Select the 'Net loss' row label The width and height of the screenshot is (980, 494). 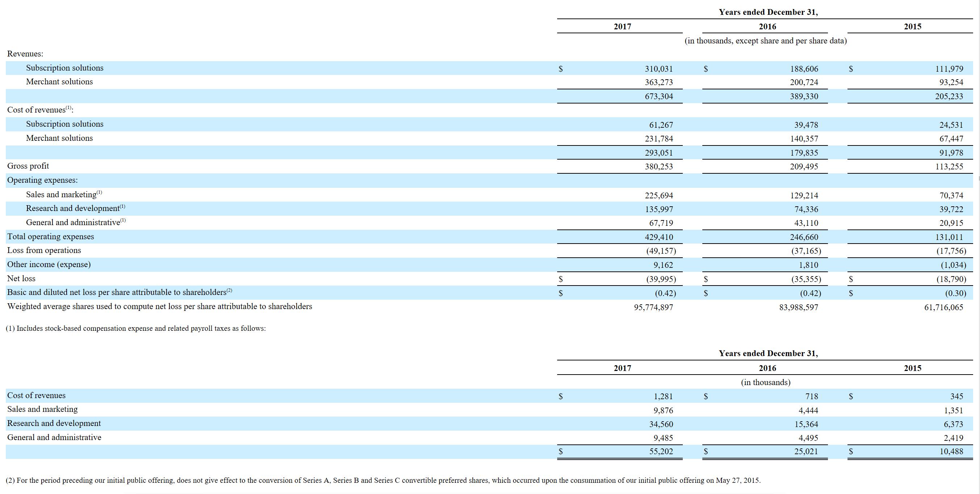[x=21, y=278]
